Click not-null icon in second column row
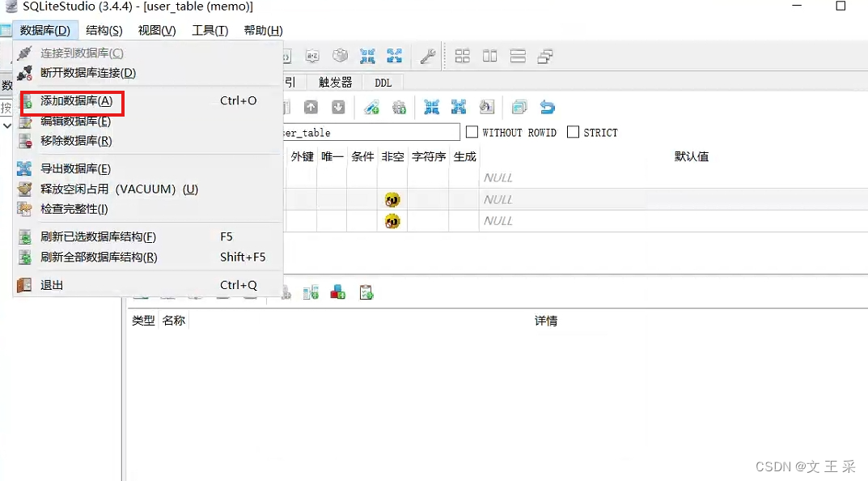 392,199
